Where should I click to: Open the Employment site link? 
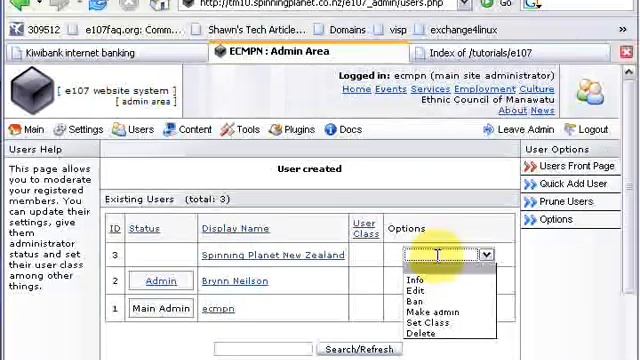484,89
